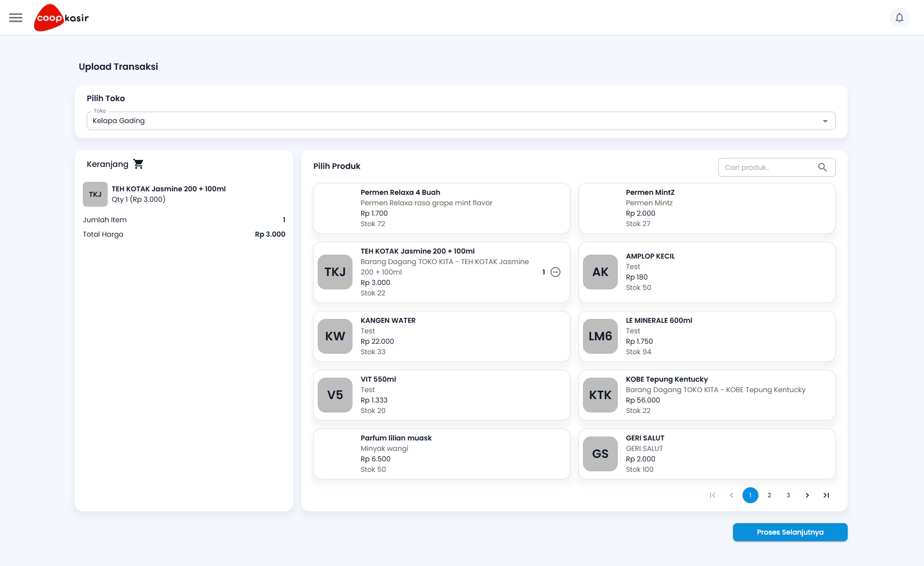Expand the Toko selector dropdown arrow
Viewport: 924px width, 566px height.
coord(825,121)
